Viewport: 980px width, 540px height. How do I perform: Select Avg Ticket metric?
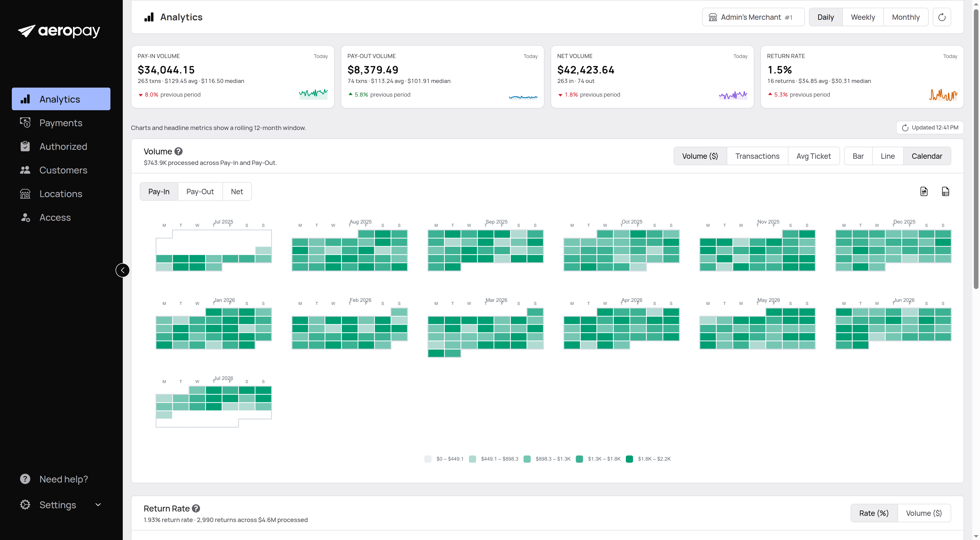pyautogui.click(x=813, y=156)
